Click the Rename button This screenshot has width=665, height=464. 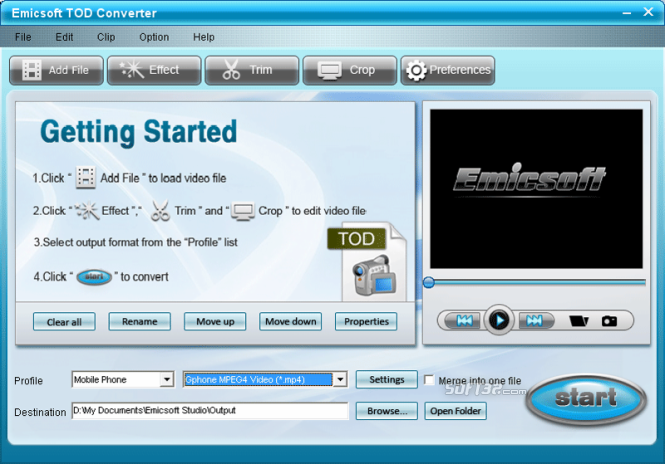coord(140,321)
